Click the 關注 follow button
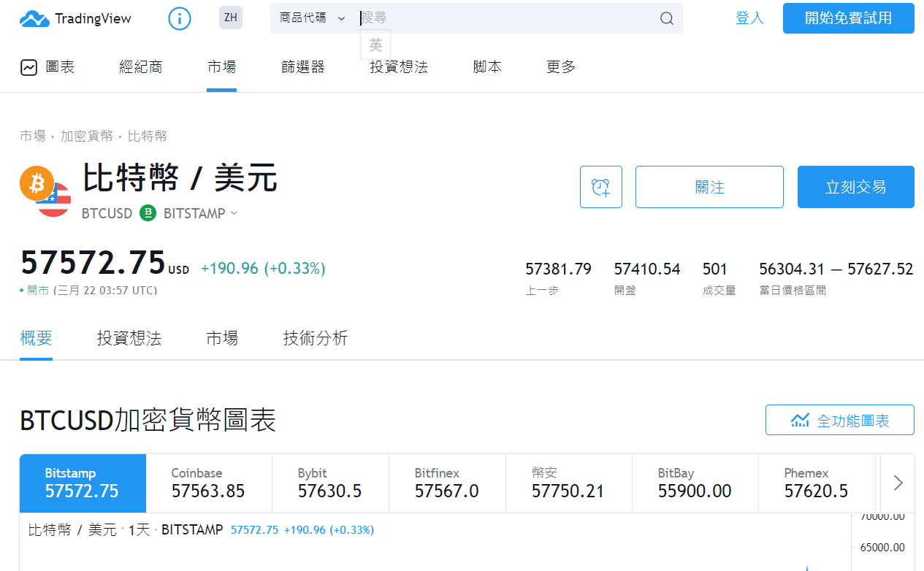The width and height of the screenshot is (924, 571). (x=709, y=187)
